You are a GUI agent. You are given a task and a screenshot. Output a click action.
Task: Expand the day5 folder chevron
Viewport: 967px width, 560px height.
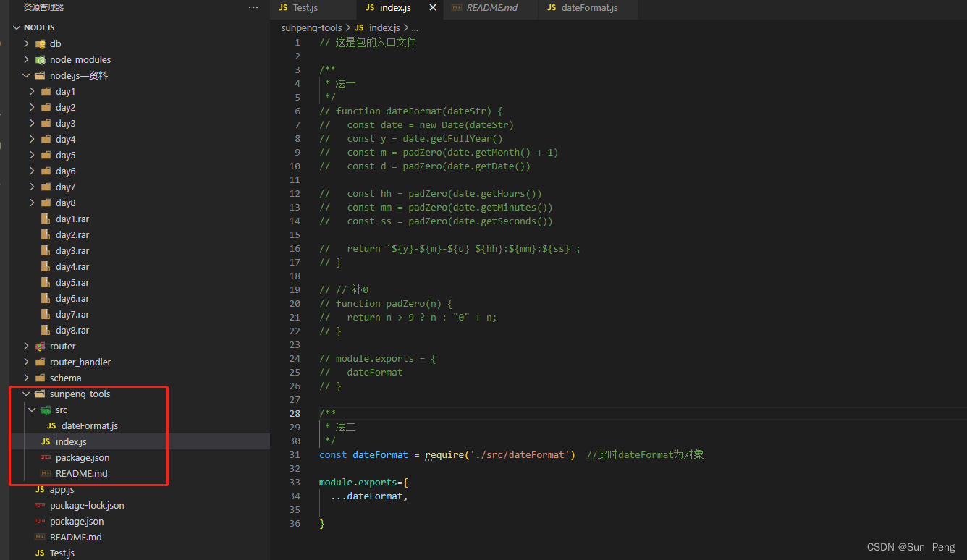pyautogui.click(x=32, y=155)
